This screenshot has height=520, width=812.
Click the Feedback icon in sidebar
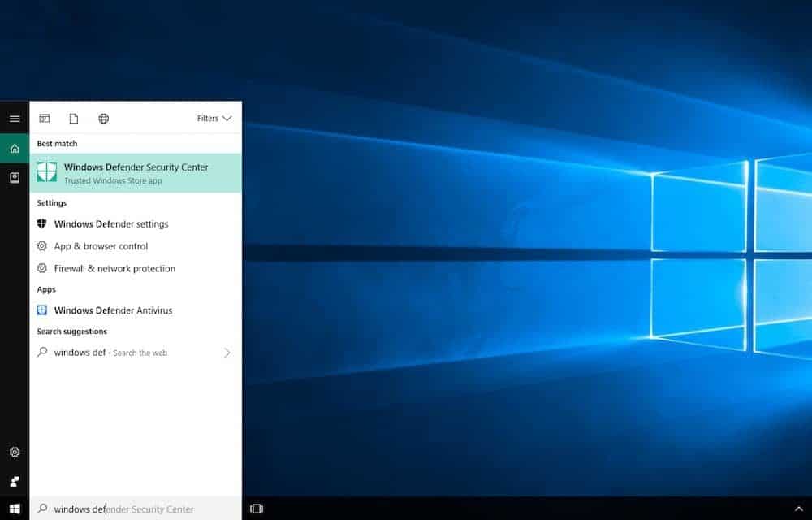(15, 481)
